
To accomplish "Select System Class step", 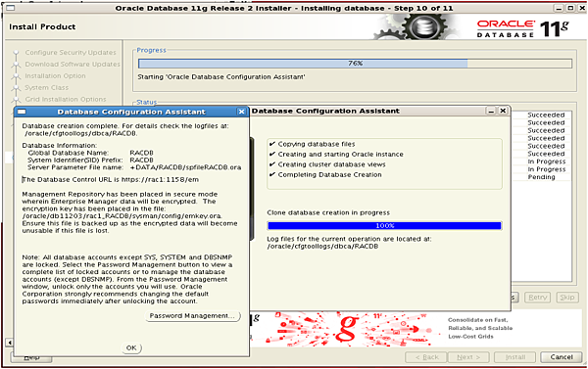I will (x=46, y=87).
